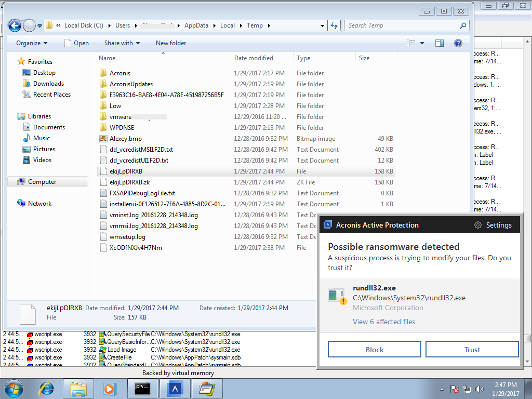This screenshot has width=532, height=399.
Task: Go back with the Explorer back arrow
Action: pos(15,25)
